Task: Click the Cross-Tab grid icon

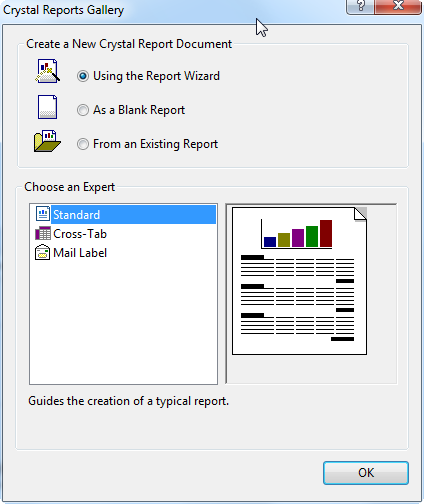Action: pos(43,233)
